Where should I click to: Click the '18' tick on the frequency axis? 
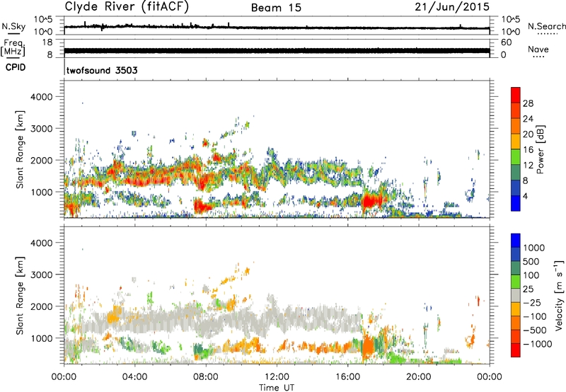click(x=47, y=42)
